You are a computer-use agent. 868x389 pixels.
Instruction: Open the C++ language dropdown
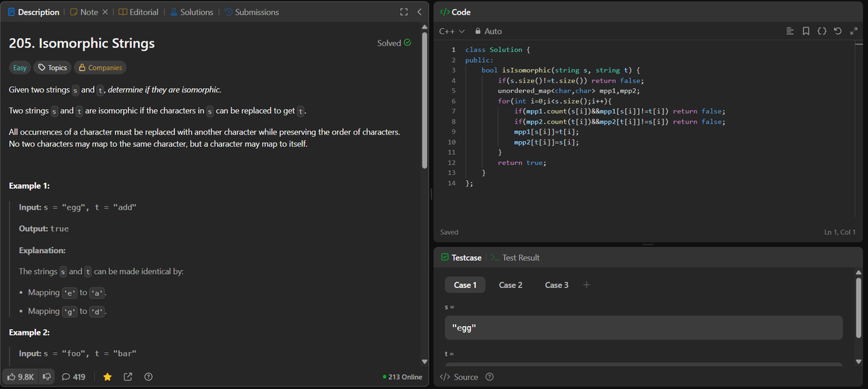click(451, 31)
